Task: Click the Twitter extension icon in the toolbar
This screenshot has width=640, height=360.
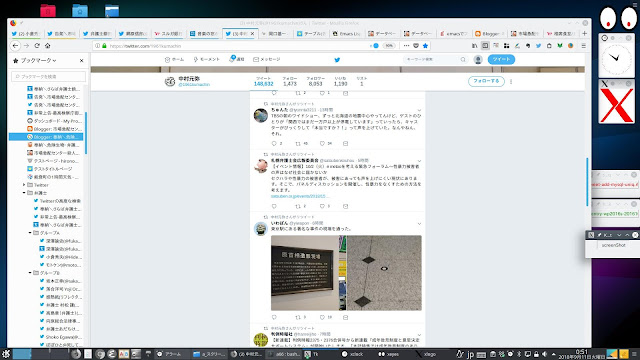Action: [538, 46]
